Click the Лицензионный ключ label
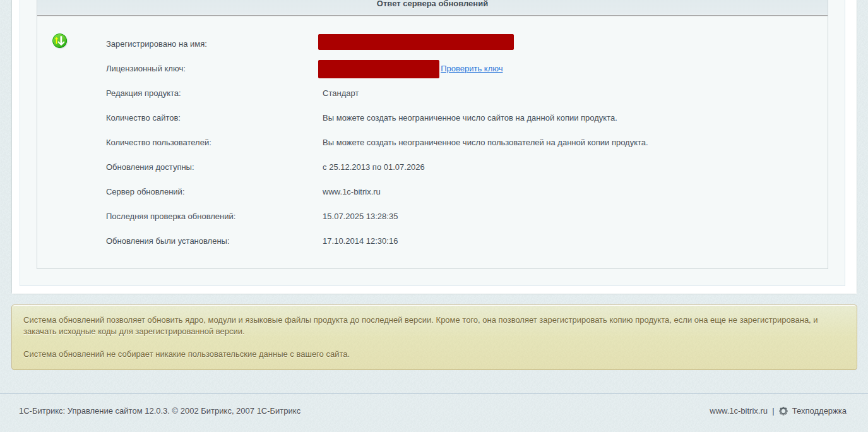The height and width of the screenshot is (432, 868). 145,69
